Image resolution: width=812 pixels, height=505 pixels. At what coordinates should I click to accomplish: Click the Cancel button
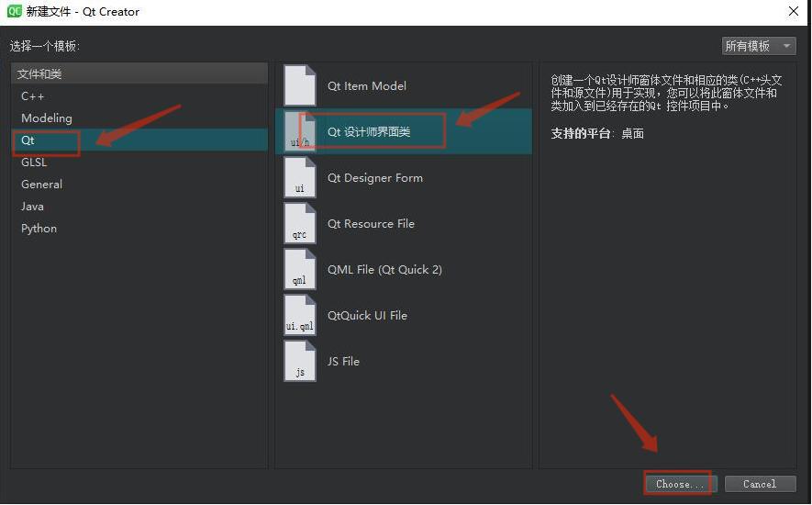(x=760, y=484)
